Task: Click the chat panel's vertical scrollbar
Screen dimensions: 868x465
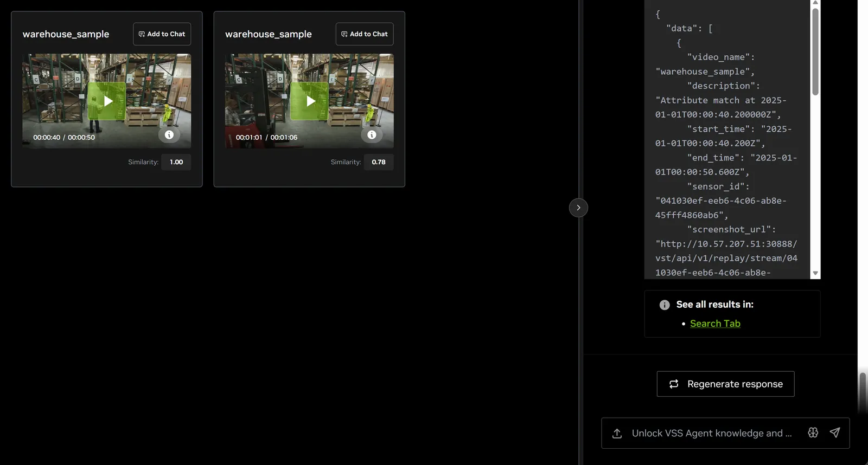Action: pyautogui.click(x=863, y=393)
